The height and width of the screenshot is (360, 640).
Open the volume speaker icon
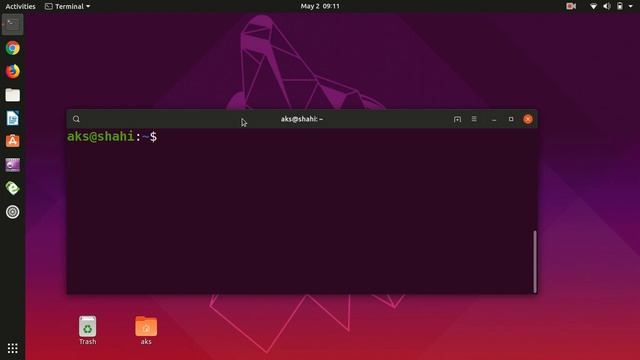point(607,6)
